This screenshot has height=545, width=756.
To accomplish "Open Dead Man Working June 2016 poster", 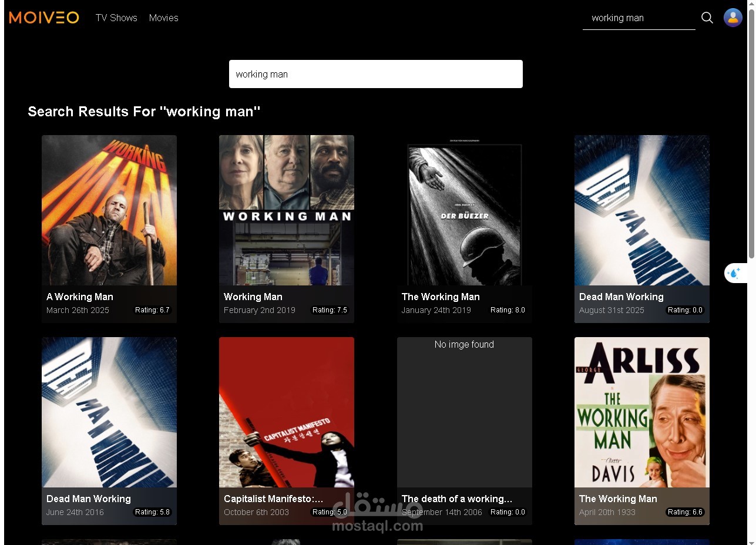I will (x=109, y=412).
